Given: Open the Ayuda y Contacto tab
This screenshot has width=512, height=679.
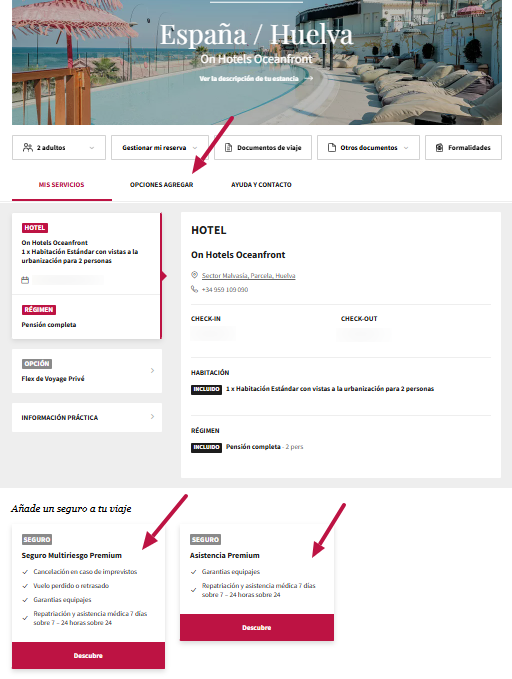Looking at the screenshot, I should [261, 184].
